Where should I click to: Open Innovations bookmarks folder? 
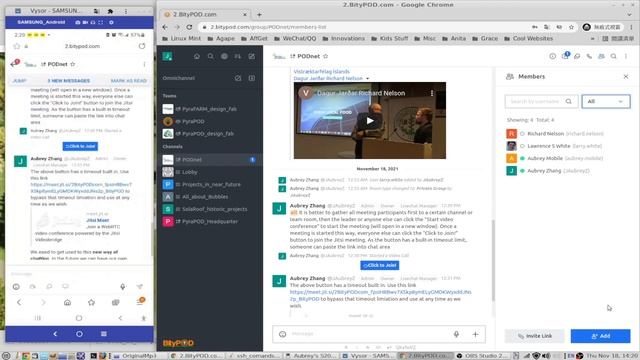pos(343,38)
